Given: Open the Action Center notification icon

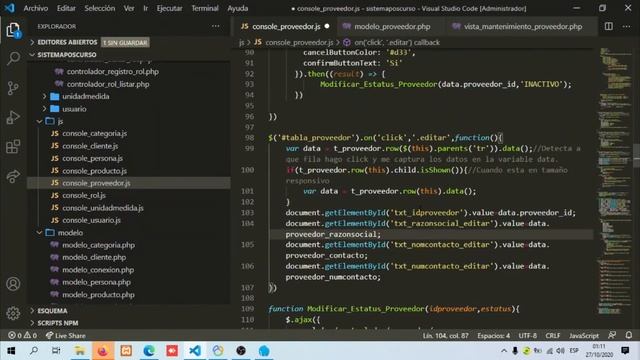Looking at the screenshot, I should point(625,351).
